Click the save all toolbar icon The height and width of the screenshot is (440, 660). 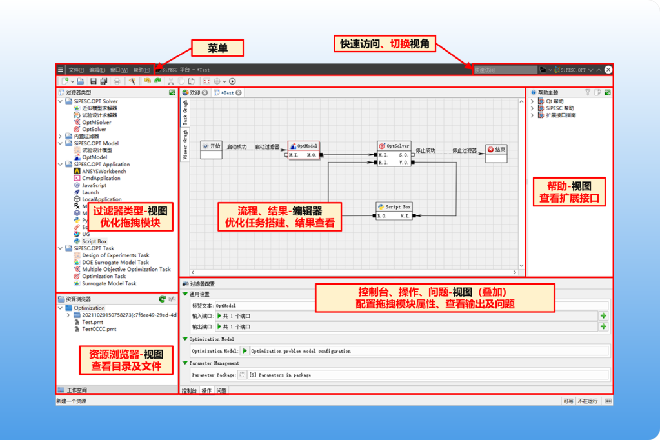click(104, 81)
